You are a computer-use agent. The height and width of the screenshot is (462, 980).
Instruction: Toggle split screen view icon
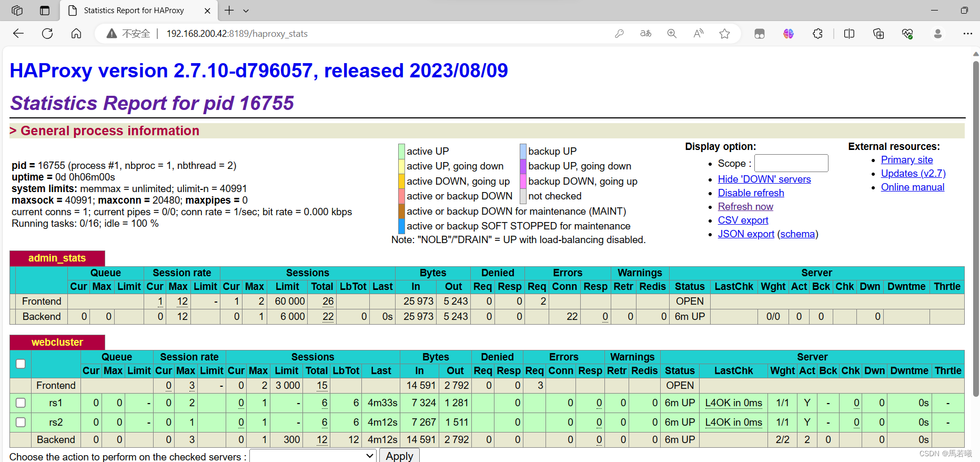[849, 34]
